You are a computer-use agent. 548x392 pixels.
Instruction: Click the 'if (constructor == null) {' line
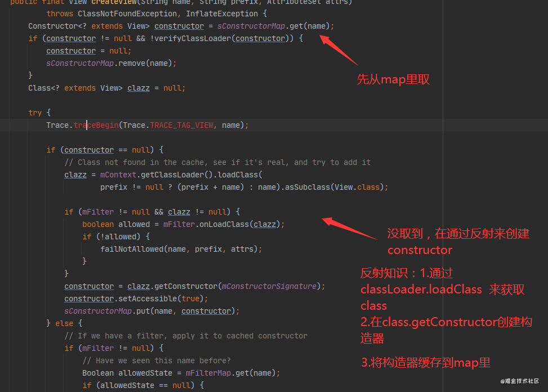point(105,150)
